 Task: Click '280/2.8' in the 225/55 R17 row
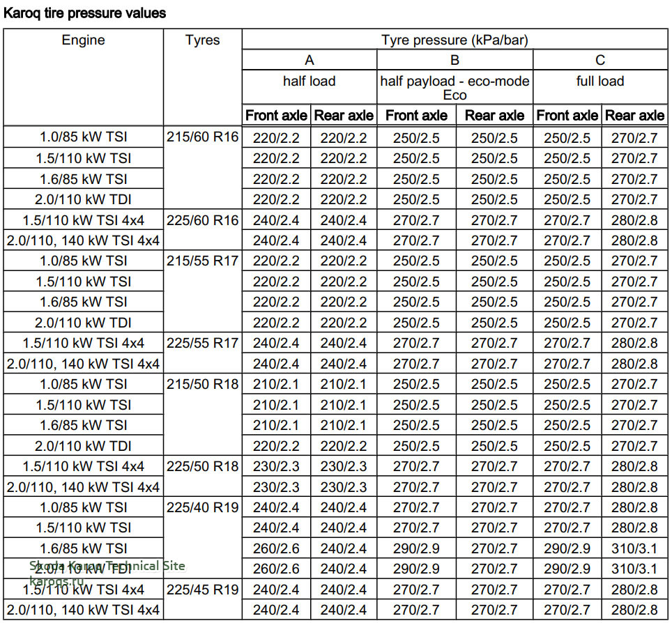[634, 343]
